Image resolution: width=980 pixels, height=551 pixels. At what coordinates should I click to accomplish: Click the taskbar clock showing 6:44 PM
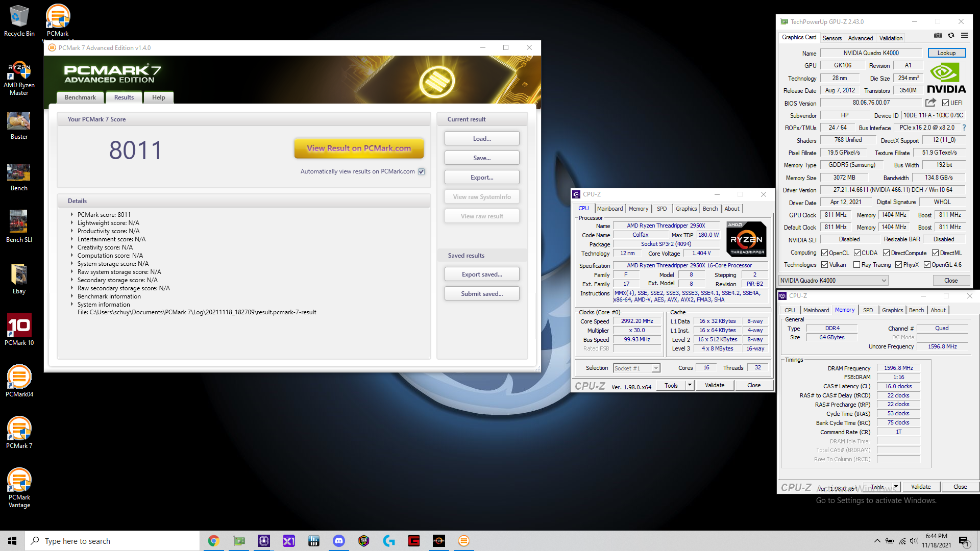[x=936, y=541]
